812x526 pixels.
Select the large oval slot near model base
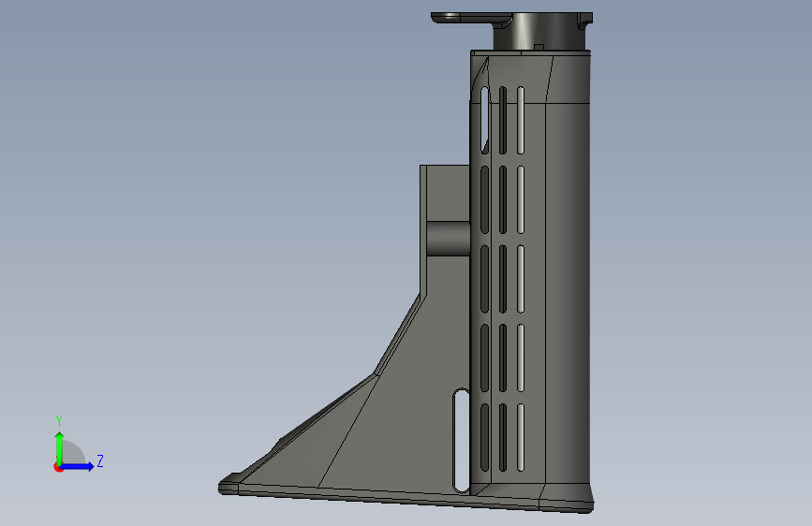[x=461, y=441]
